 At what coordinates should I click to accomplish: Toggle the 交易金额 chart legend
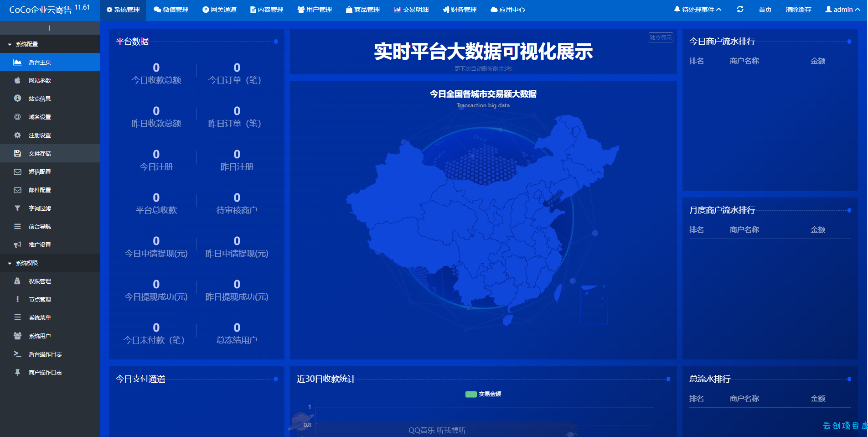tap(483, 394)
